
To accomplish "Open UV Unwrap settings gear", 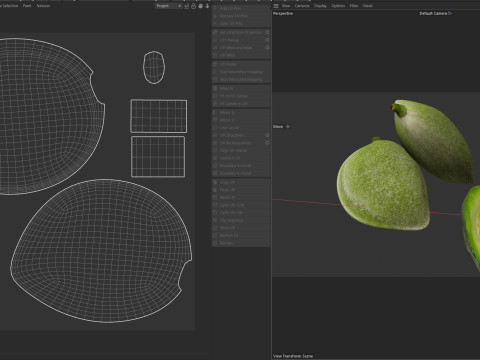I will point(267,40).
